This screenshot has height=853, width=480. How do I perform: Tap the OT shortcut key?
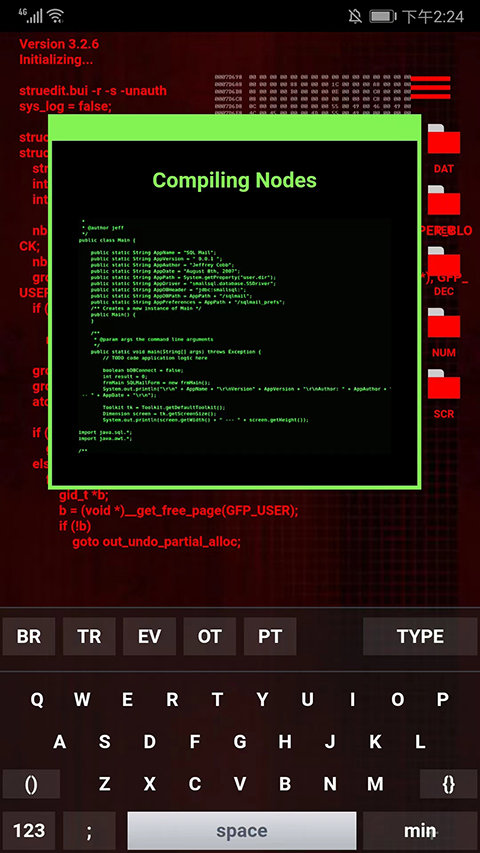[x=210, y=636]
